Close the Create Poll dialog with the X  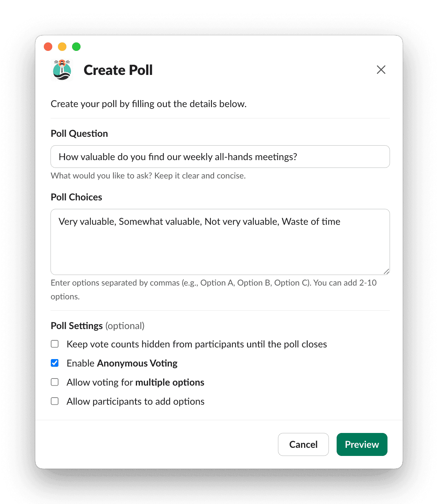point(381,70)
